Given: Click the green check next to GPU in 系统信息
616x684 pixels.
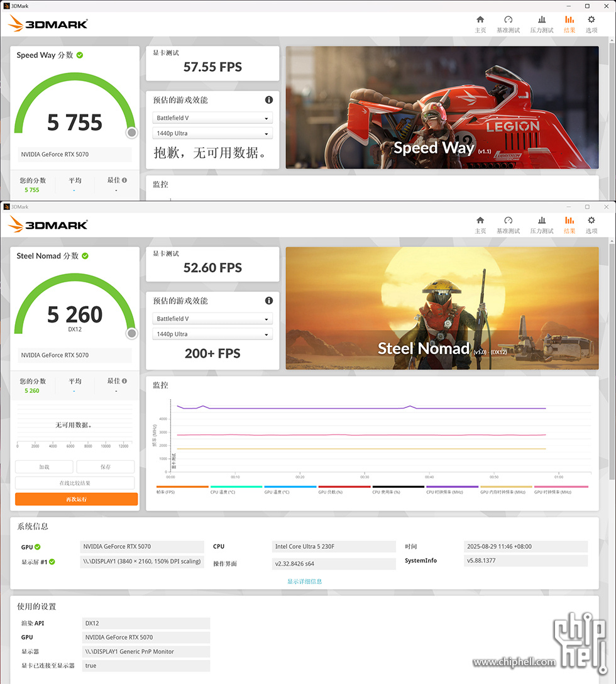Looking at the screenshot, I should point(38,547).
